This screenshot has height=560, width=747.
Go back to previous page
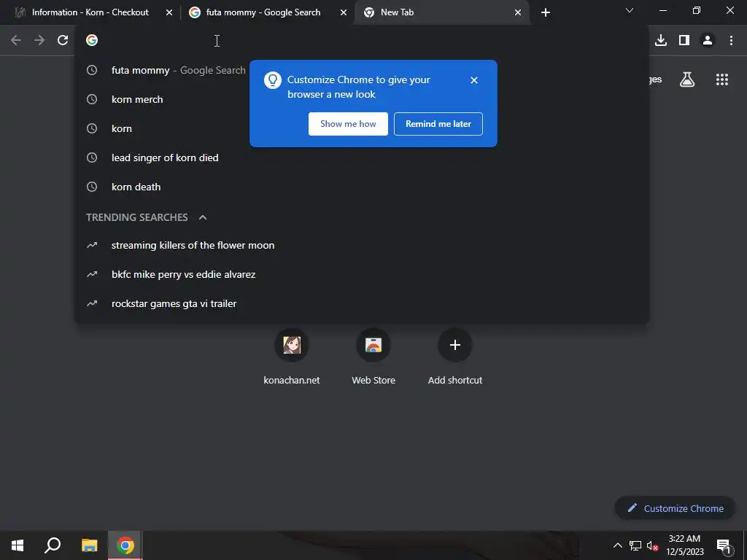[16, 41]
